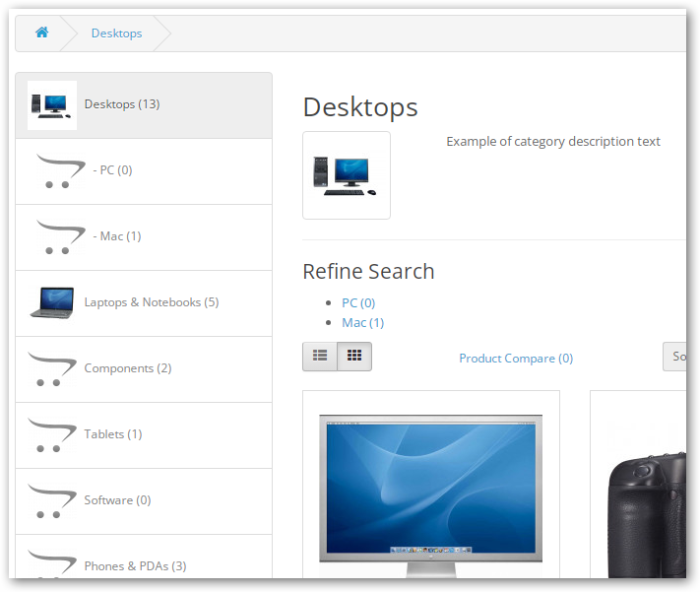Click the cart icon next to - PC (0)

point(60,171)
